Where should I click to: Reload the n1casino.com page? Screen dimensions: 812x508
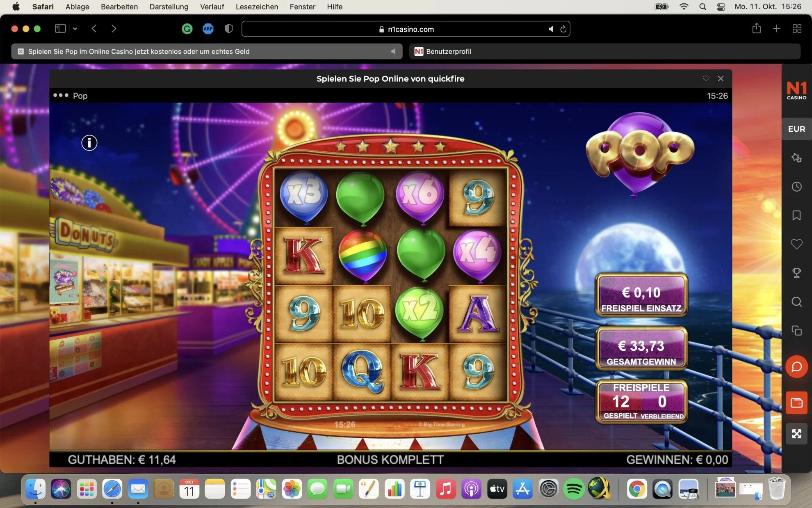pyautogui.click(x=563, y=29)
